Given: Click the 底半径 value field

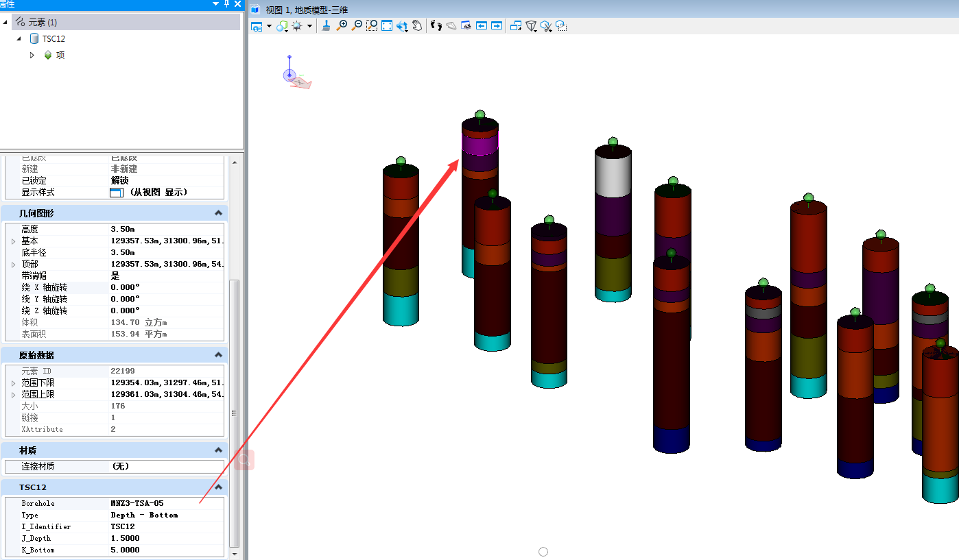Looking at the screenshot, I should 166,252.
